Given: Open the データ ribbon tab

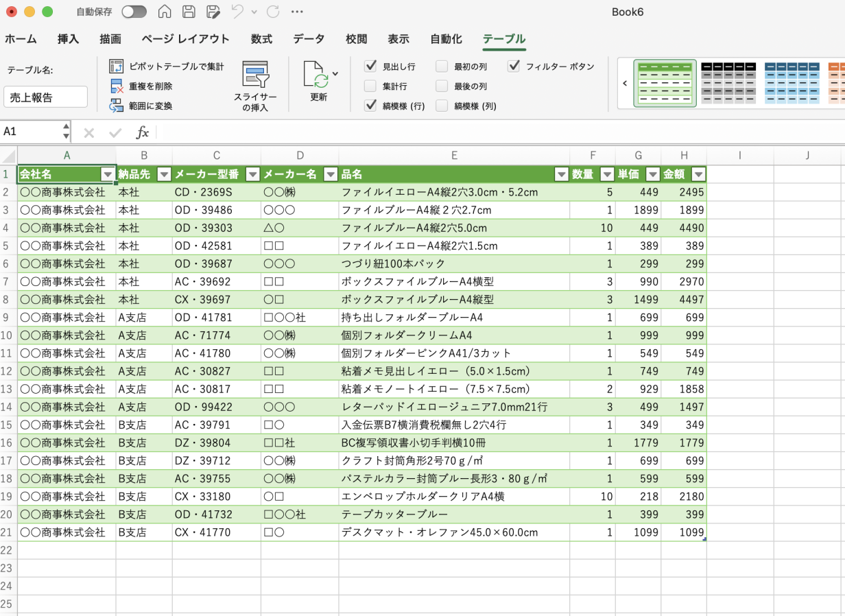Looking at the screenshot, I should (x=309, y=39).
